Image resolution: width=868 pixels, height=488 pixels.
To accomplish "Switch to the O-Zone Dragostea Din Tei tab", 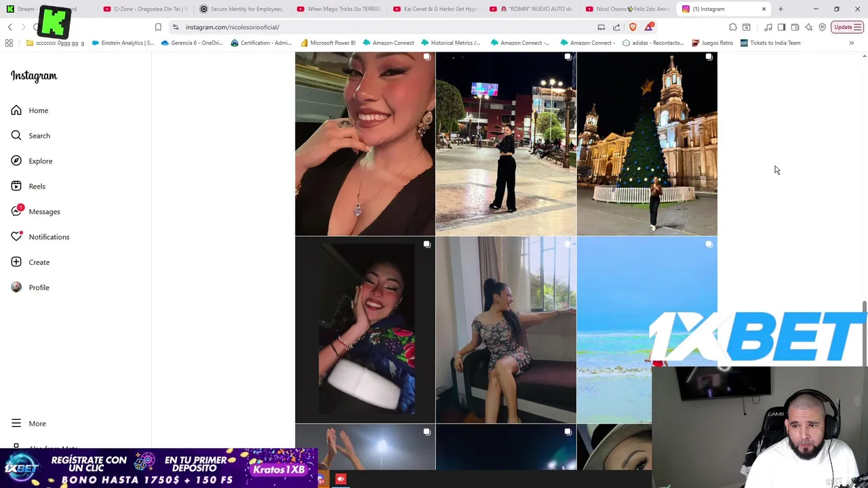I will [x=146, y=9].
